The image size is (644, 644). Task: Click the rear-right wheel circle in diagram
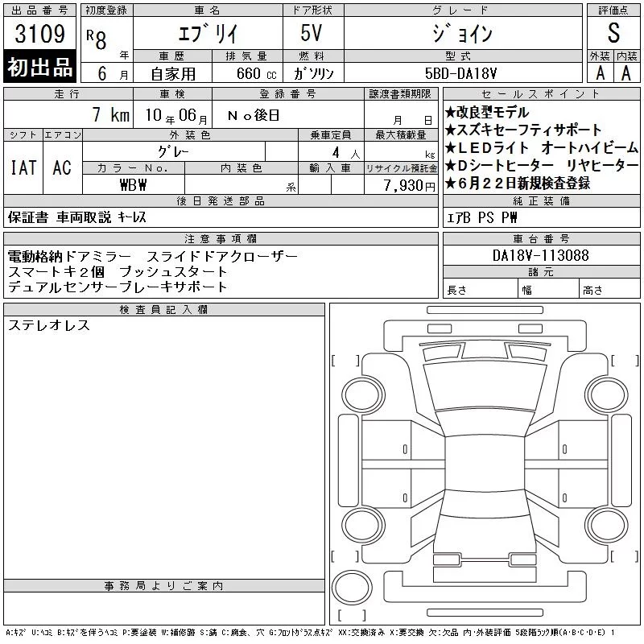[607, 525]
